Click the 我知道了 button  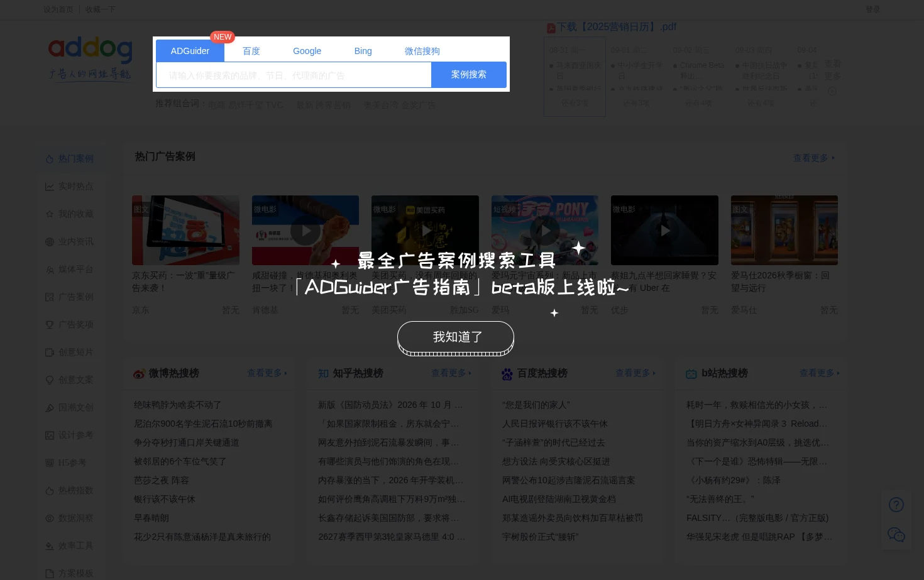click(x=456, y=337)
